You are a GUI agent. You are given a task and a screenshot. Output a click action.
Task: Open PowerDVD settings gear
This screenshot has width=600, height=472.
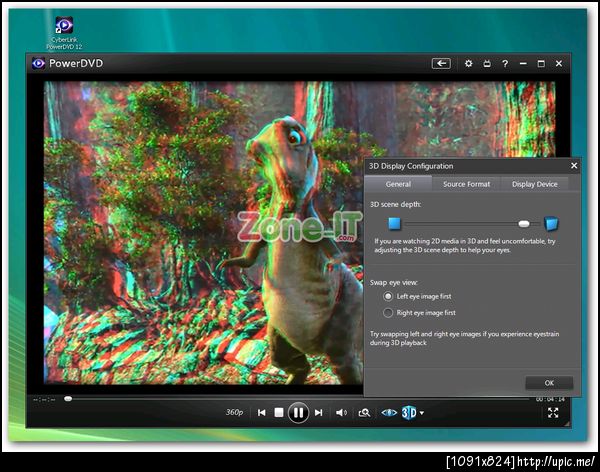(x=468, y=64)
